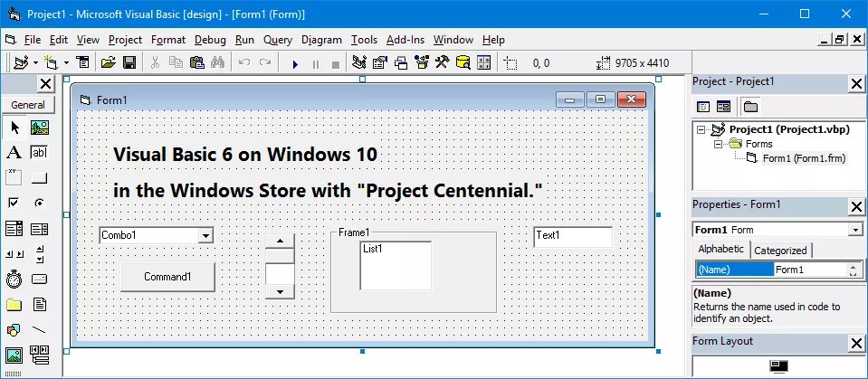Select the Shape control tool
This screenshot has width=868, height=379.
tap(14, 330)
